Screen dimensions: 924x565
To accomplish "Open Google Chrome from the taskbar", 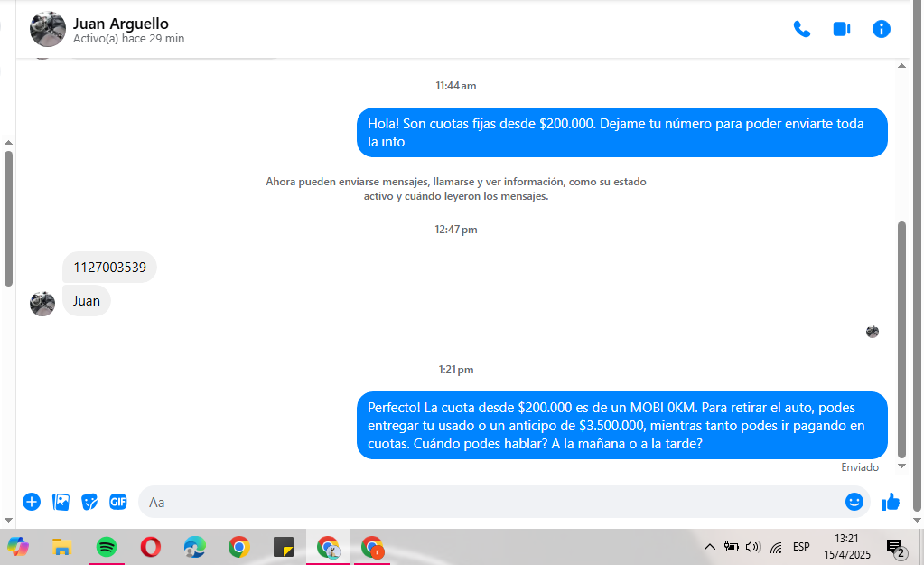I will coord(238,547).
